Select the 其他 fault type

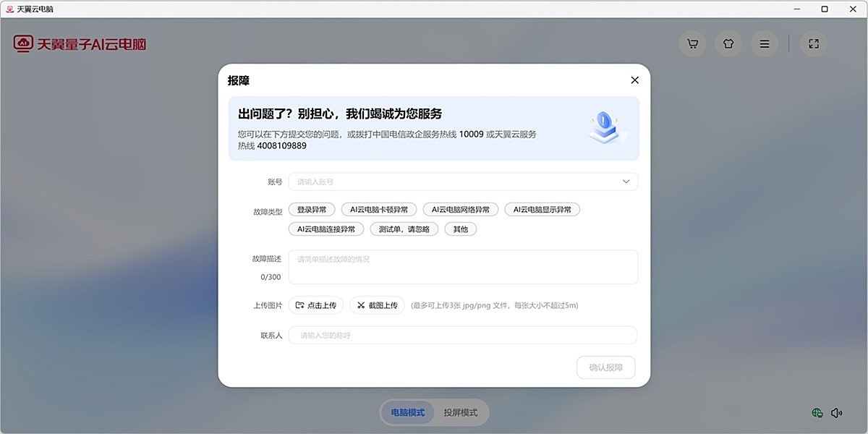pyautogui.click(x=461, y=229)
